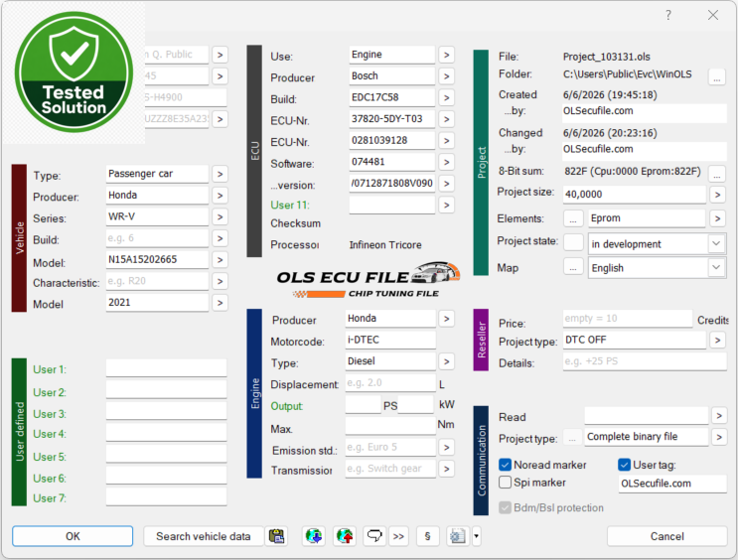Viewport: 738px width, 560px height.
Task: Click arrow next to Characteristic field
Action: 220,281
